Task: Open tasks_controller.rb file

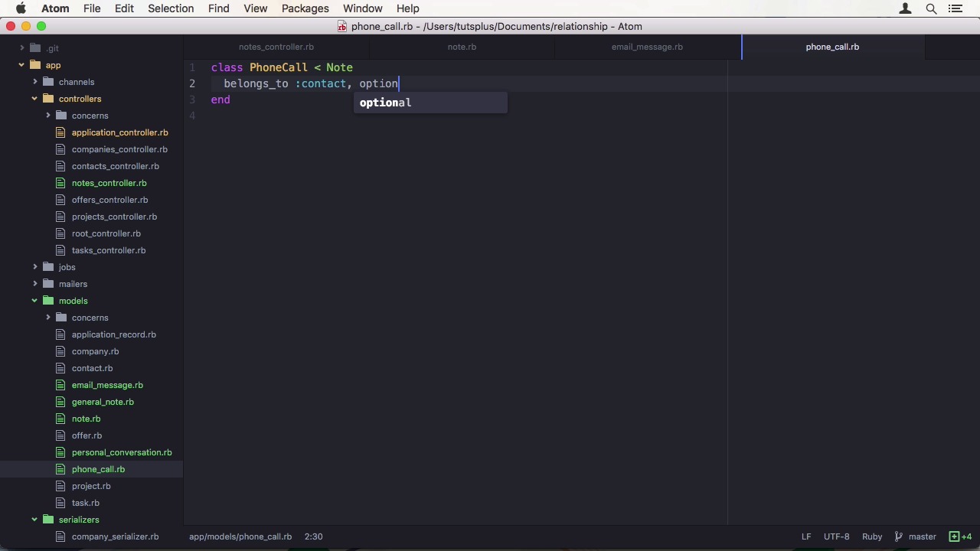Action: (109, 250)
